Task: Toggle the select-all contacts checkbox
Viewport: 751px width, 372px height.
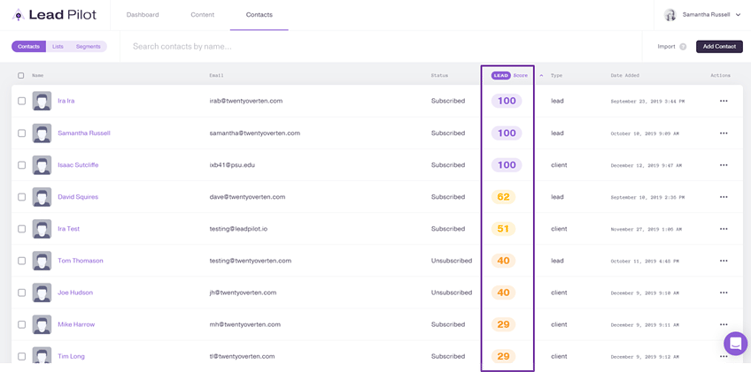Action: coord(21,76)
